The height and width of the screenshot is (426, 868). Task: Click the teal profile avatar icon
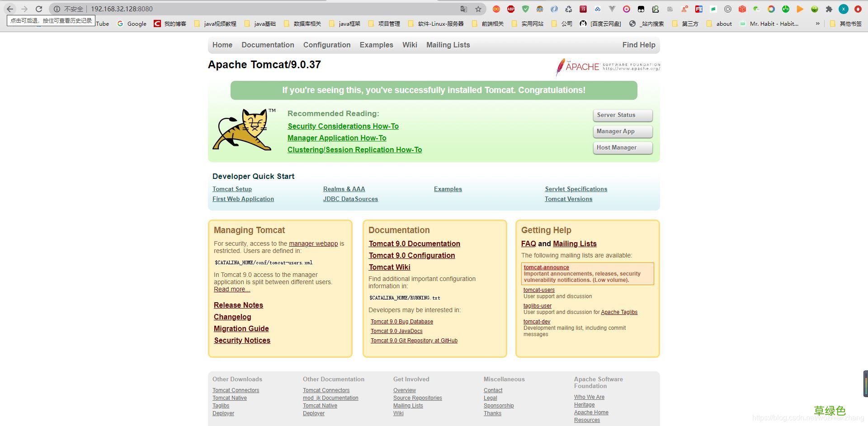click(844, 9)
